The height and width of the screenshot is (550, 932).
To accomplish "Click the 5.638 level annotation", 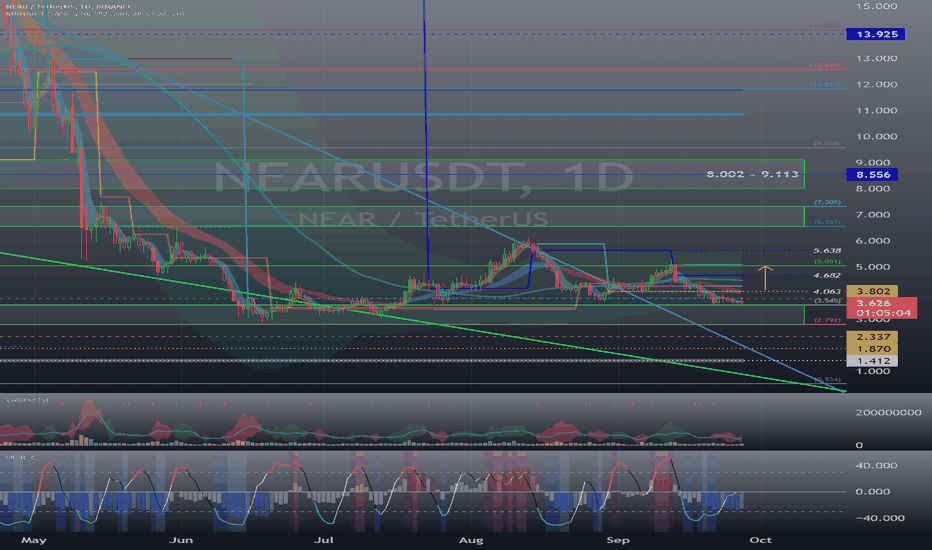I will 827,250.
